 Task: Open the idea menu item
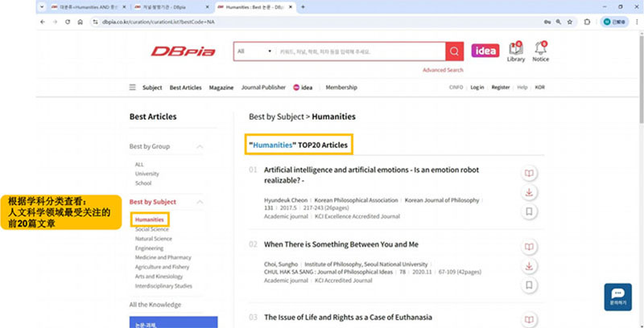(303, 88)
